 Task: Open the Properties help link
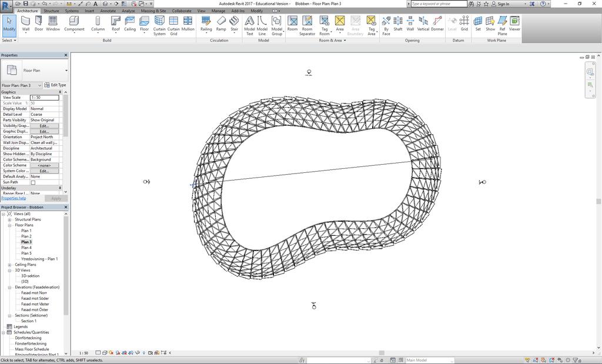tap(14, 198)
